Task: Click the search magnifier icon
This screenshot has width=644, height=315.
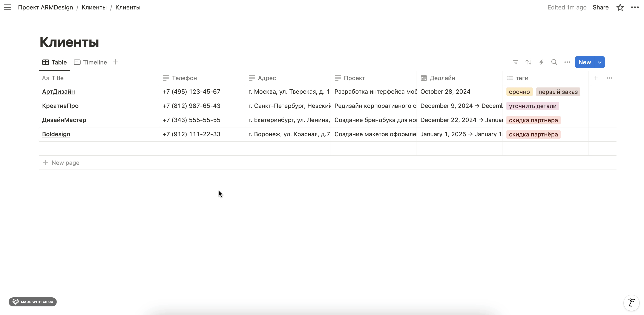Action: (x=554, y=62)
